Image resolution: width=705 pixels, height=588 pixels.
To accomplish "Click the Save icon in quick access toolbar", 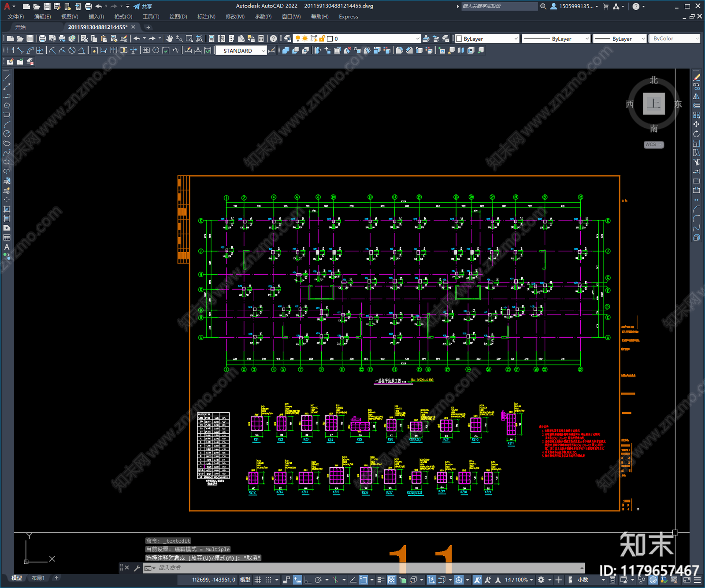I will coord(47,6).
